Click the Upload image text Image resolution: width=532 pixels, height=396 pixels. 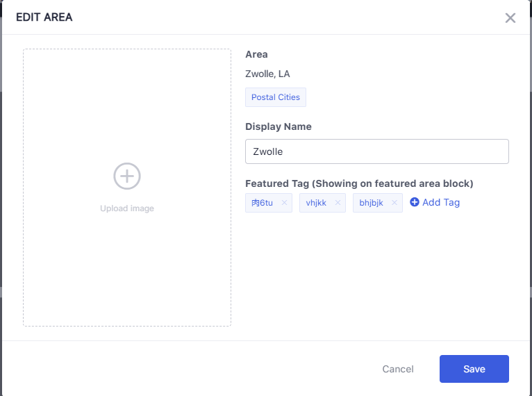click(x=127, y=208)
